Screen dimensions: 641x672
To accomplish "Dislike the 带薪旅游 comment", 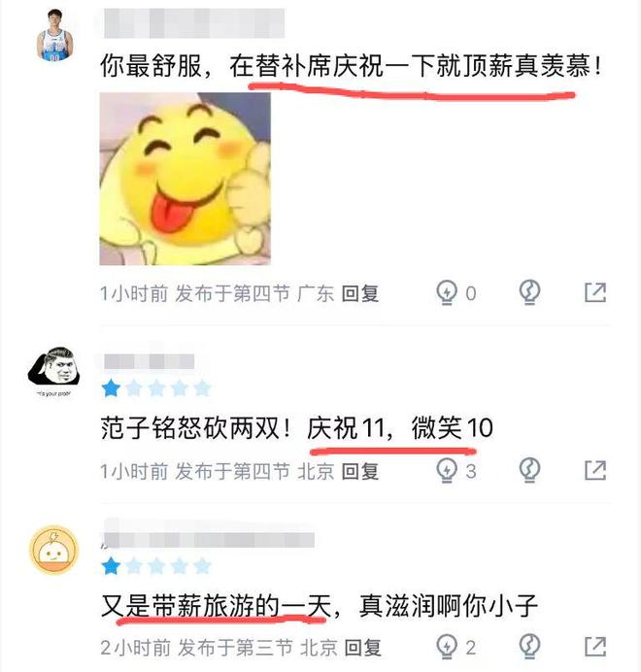I will 529,647.
